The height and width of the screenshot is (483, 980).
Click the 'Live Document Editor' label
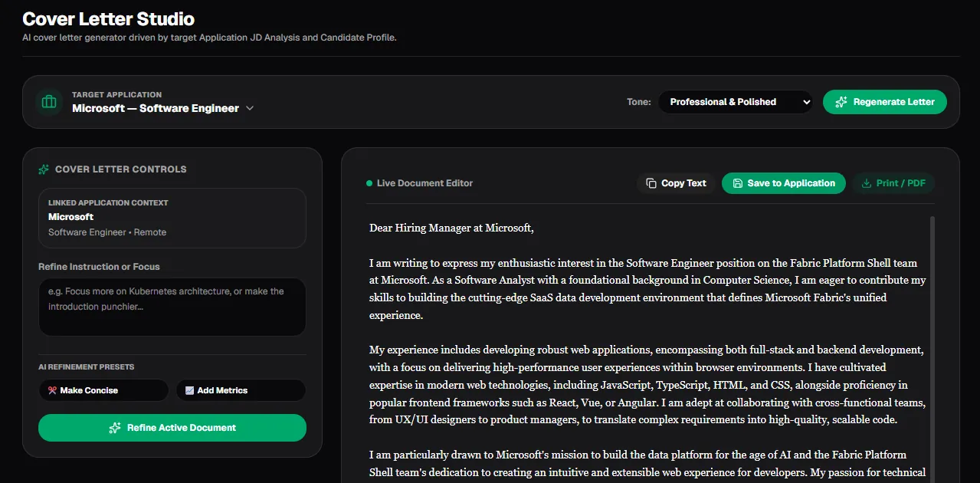pos(424,183)
